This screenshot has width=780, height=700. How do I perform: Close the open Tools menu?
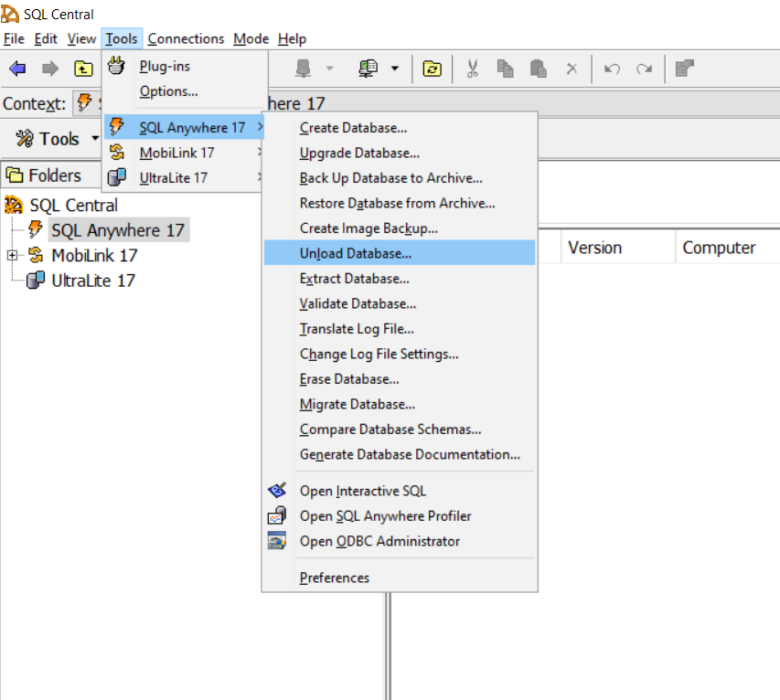tap(122, 38)
